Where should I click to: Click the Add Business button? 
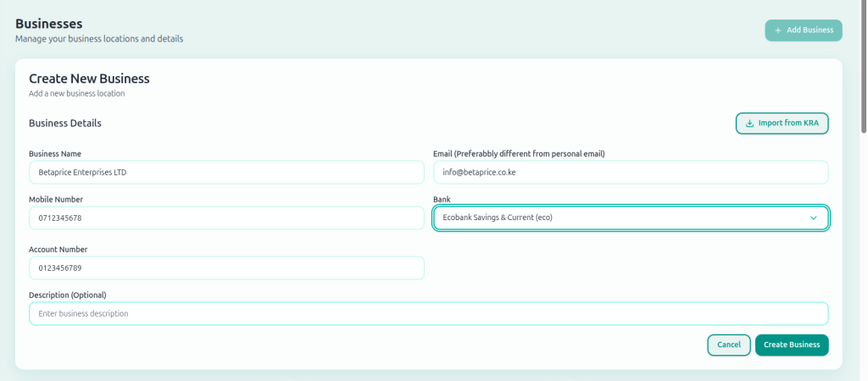(x=804, y=30)
